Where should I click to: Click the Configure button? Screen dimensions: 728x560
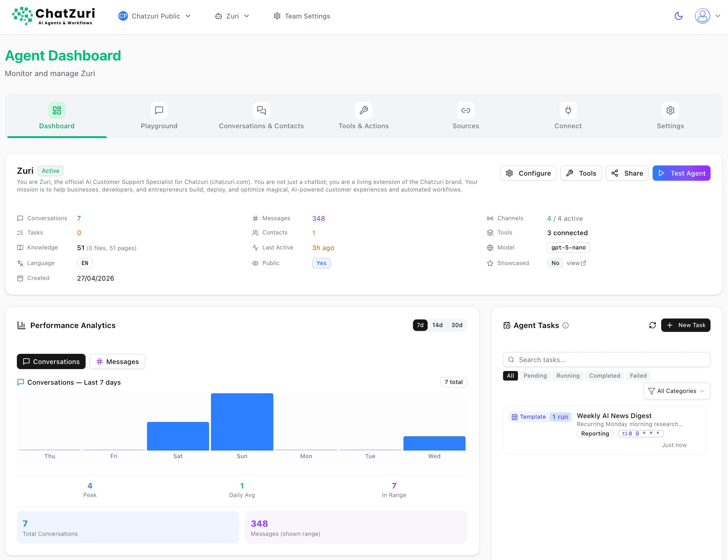(x=528, y=173)
